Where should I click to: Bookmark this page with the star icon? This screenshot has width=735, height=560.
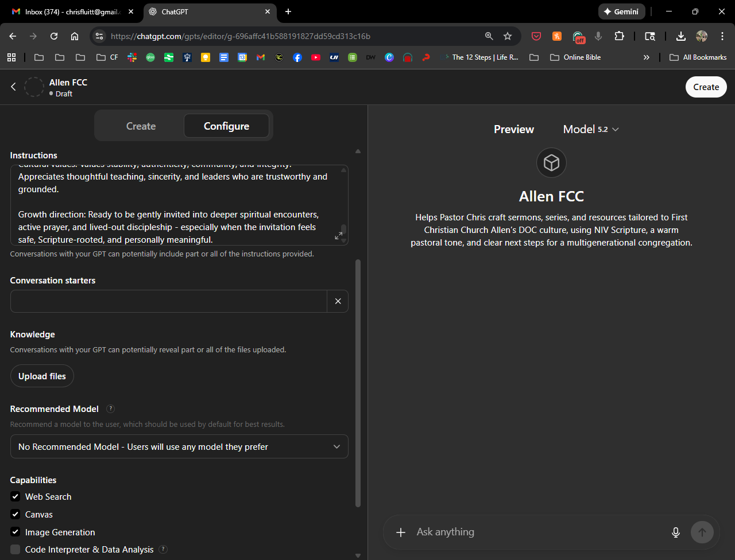[508, 36]
